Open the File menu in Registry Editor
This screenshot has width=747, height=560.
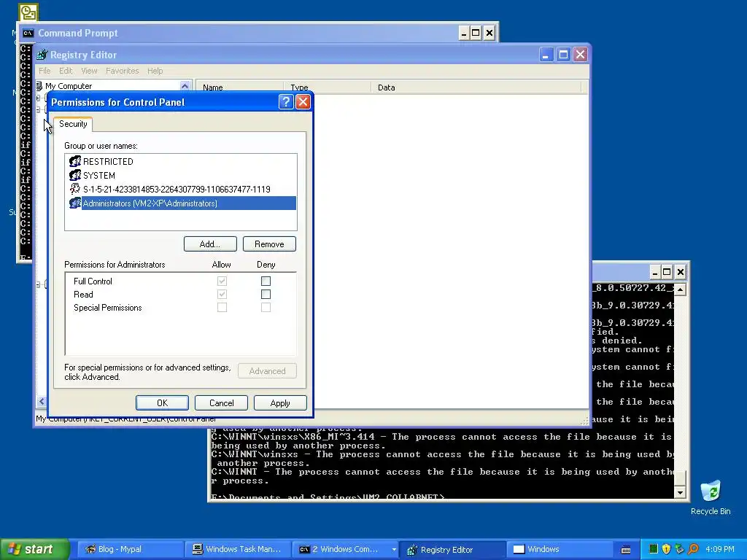coord(44,71)
